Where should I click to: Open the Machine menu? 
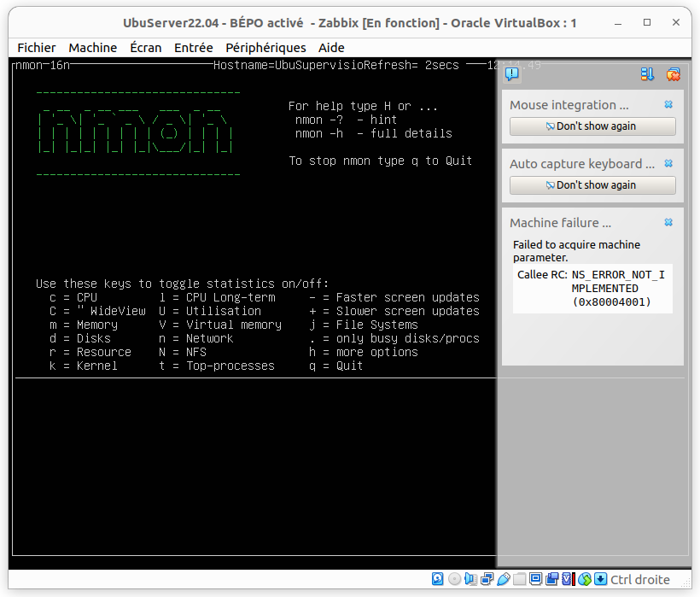click(x=93, y=48)
